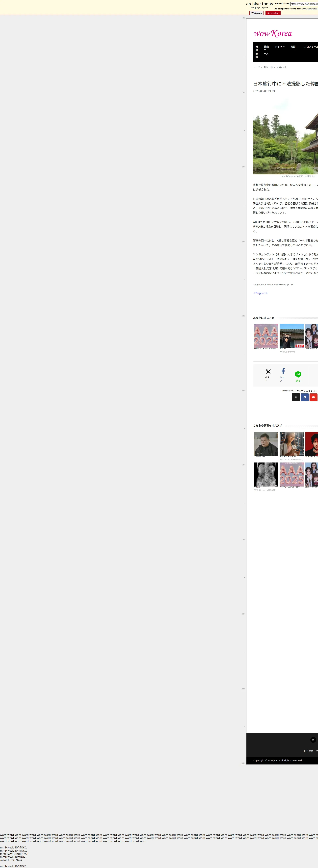Expand the ドラマ dropdown menu
This screenshot has width=318, height=868.
(280, 47)
